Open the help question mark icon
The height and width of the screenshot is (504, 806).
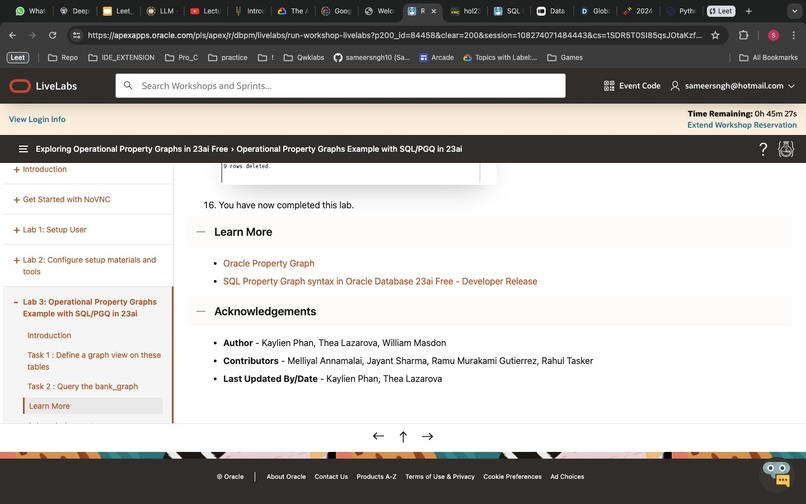pos(763,149)
